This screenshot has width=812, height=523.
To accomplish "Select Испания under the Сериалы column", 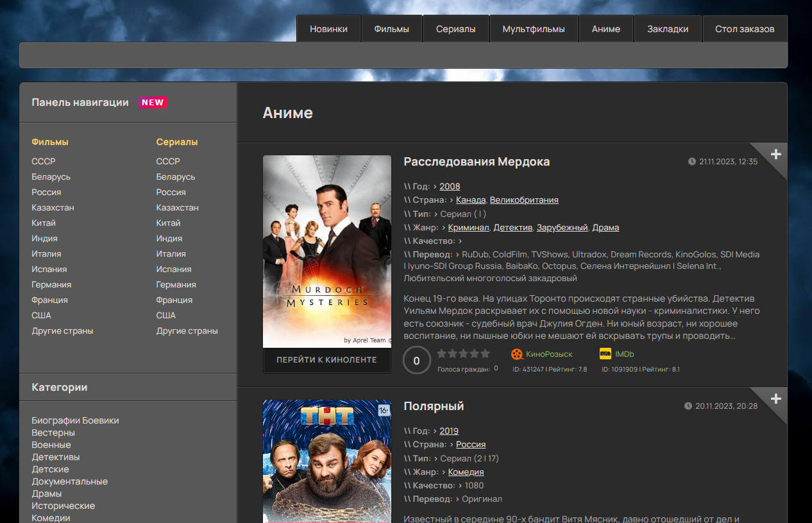I will (x=174, y=269).
